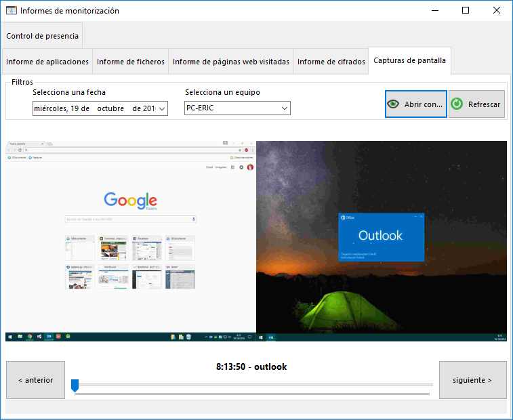
Task: Switch to Informe de cifrados tab
Action: tap(331, 62)
